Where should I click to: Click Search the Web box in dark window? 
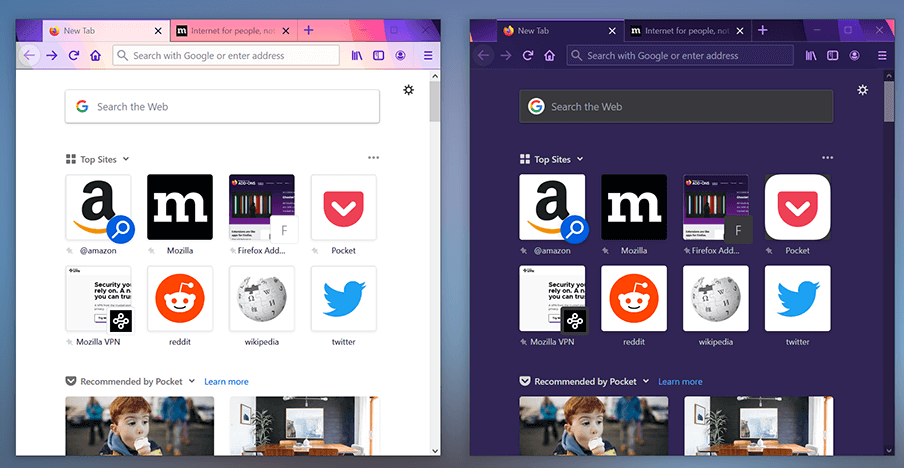pos(676,107)
